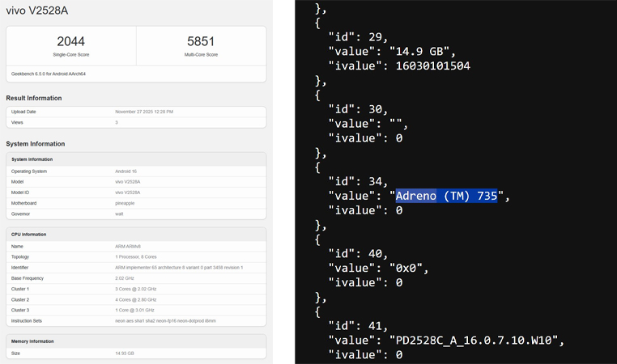Select the Governor value walt
617x364 pixels.
(x=120, y=214)
